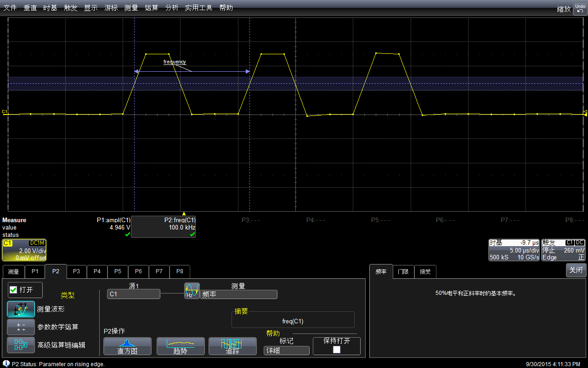
Task: Click the 趋势 trend icon button
Action: [181, 346]
